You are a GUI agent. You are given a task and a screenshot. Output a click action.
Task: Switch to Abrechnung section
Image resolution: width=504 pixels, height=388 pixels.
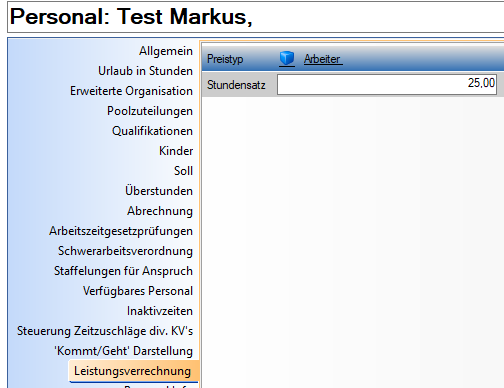(160, 211)
